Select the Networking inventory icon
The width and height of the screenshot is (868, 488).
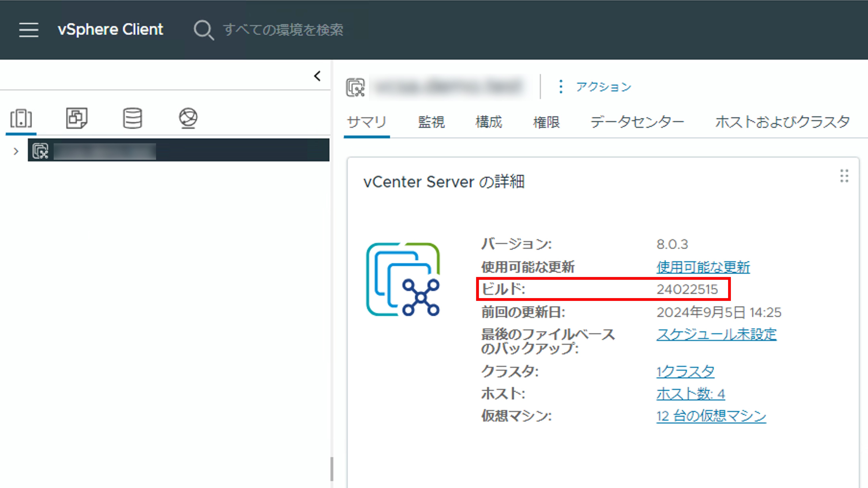[x=188, y=118]
